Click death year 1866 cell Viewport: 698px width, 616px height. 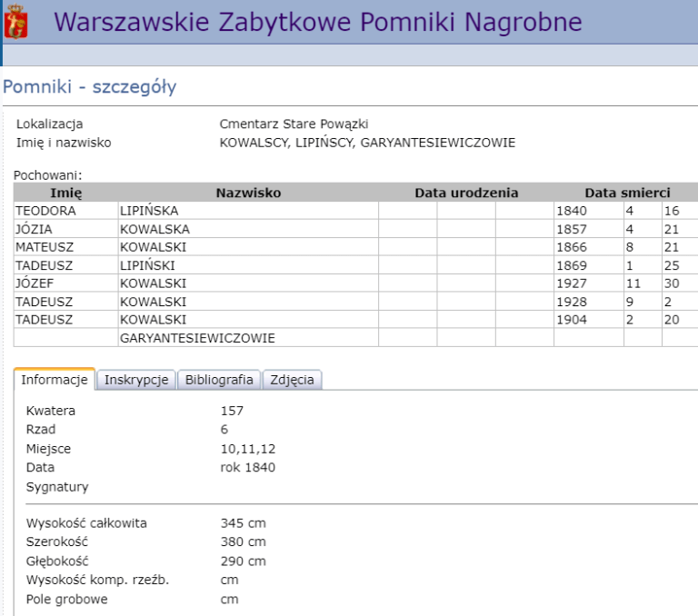tap(589, 247)
